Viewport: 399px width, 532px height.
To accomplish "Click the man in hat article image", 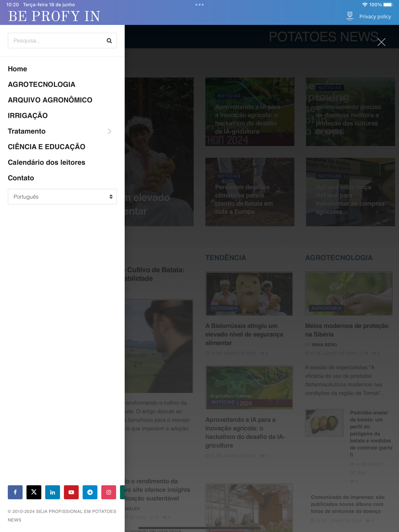I will click(x=159, y=346).
